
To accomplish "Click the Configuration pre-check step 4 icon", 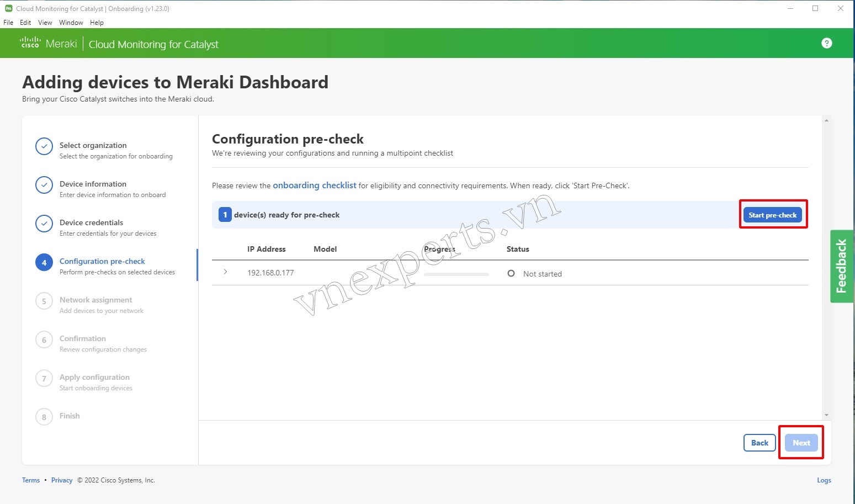I will click(x=44, y=262).
